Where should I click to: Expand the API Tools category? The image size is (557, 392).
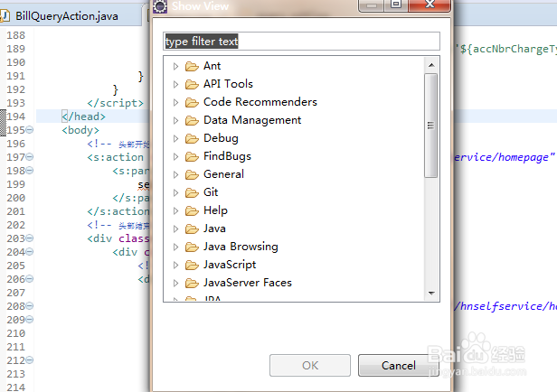tap(175, 84)
